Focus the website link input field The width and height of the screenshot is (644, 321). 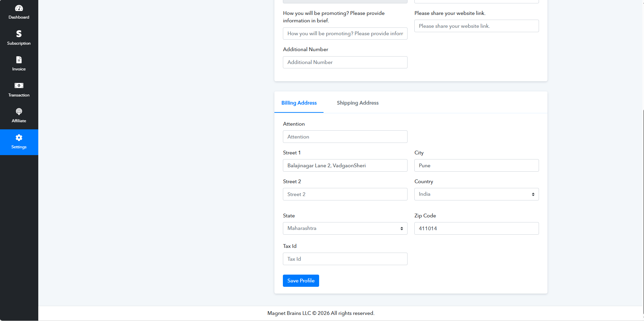pos(476,26)
